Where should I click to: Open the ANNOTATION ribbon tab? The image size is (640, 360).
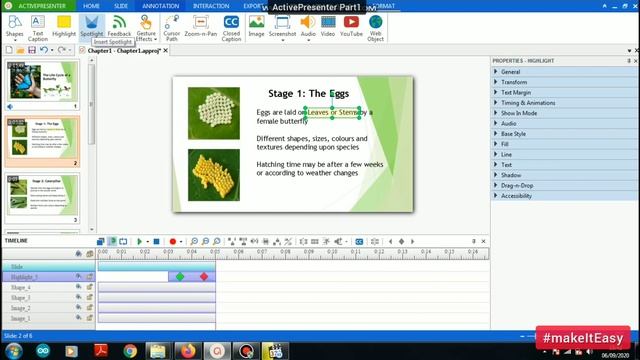tap(160, 6)
